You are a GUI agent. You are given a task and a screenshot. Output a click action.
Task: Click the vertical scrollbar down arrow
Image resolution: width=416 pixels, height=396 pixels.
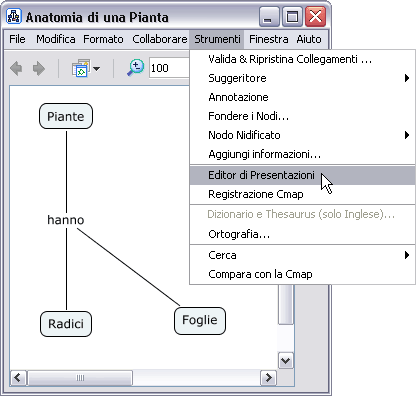pyautogui.click(x=286, y=360)
